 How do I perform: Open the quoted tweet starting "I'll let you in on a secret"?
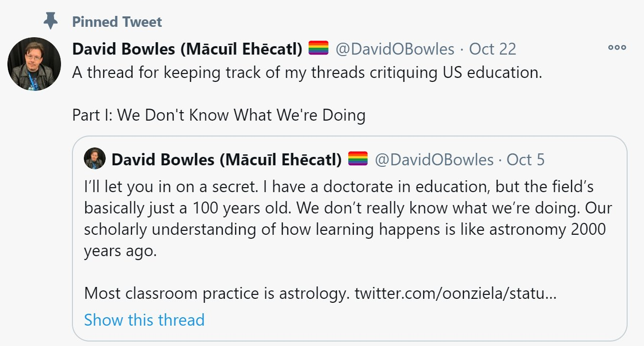[x=339, y=187]
